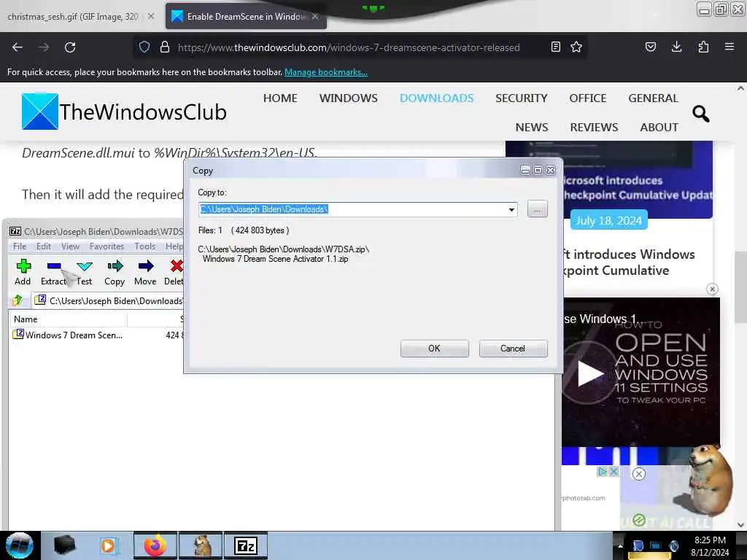The height and width of the screenshot is (560, 747).
Task: Open the Save to Pocket icon
Action: [650, 47]
